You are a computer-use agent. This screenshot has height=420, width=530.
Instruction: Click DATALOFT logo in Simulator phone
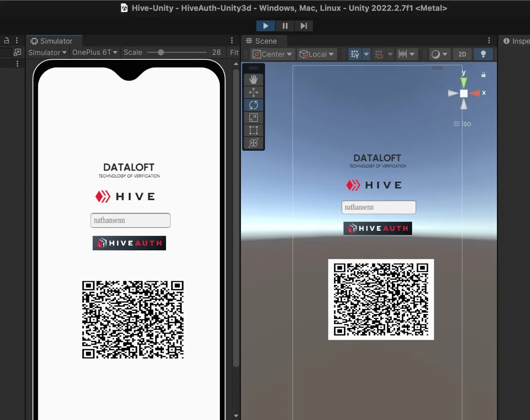click(129, 170)
